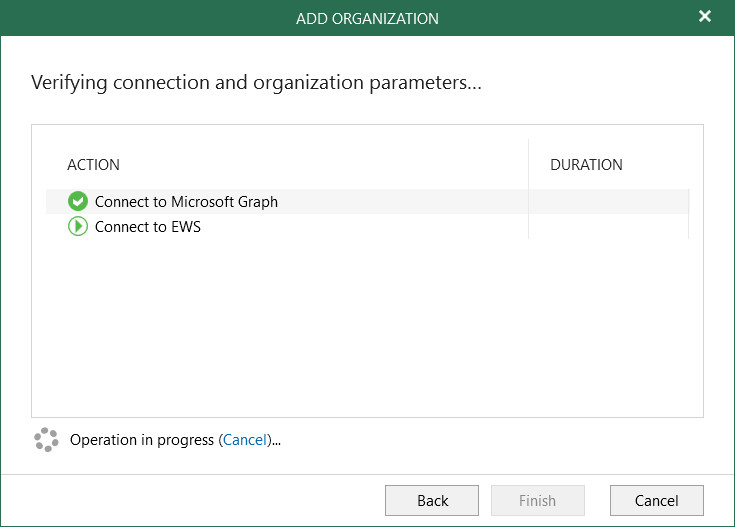Image resolution: width=735 pixels, height=527 pixels.
Task: Click the grayed-out Finish button
Action: tap(538, 501)
